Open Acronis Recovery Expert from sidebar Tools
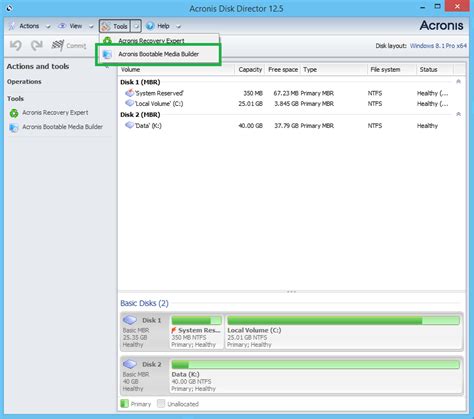 [x=55, y=113]
